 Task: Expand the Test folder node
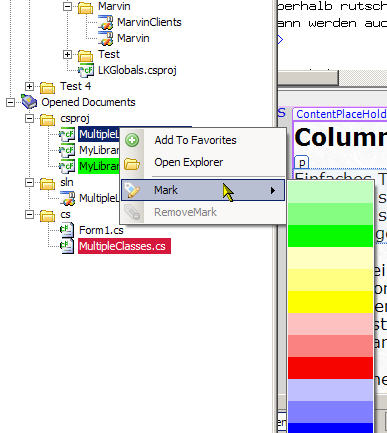coord(68,54)
